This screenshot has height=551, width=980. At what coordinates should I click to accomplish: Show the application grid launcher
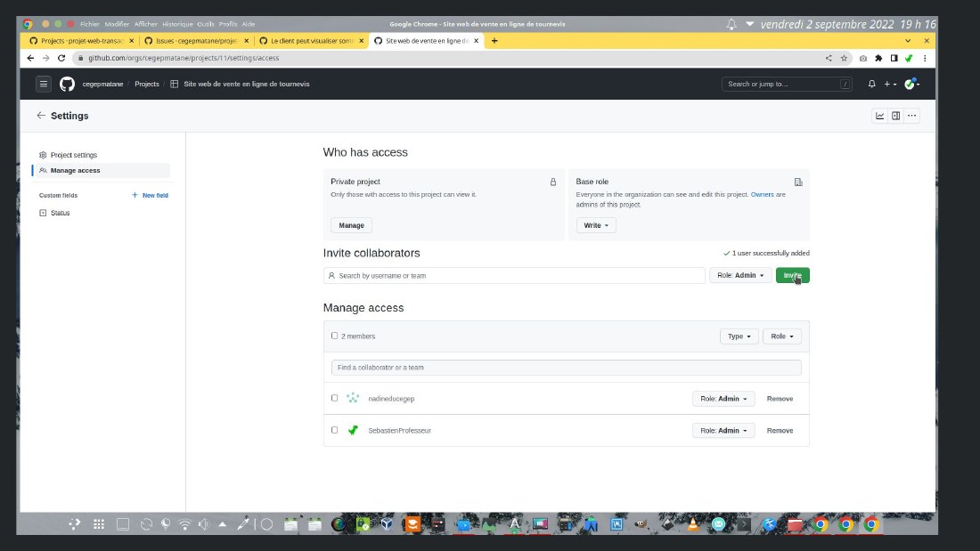tap(99, 524)
